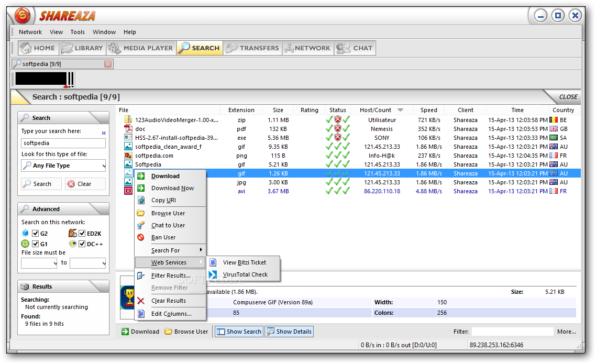Screen dimensions: 596x364
Task: Click the Search button in Search panel
Action: coord(41,184)
